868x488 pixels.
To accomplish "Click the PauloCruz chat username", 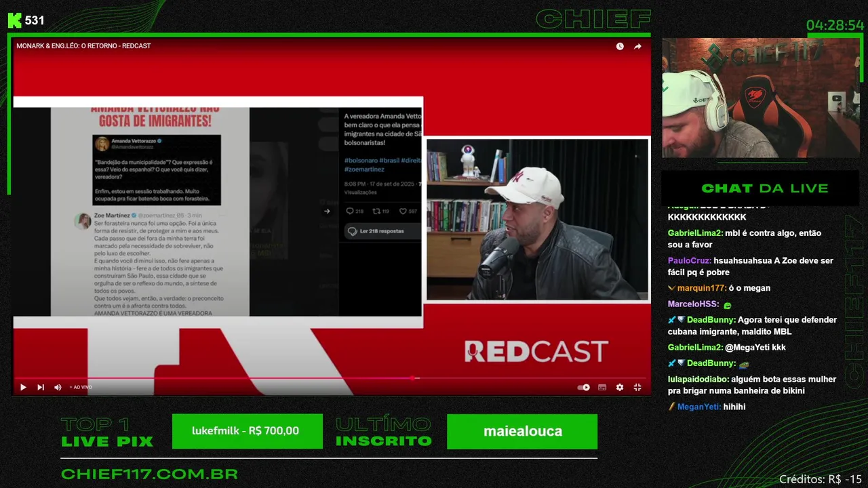I will point(689,261).
